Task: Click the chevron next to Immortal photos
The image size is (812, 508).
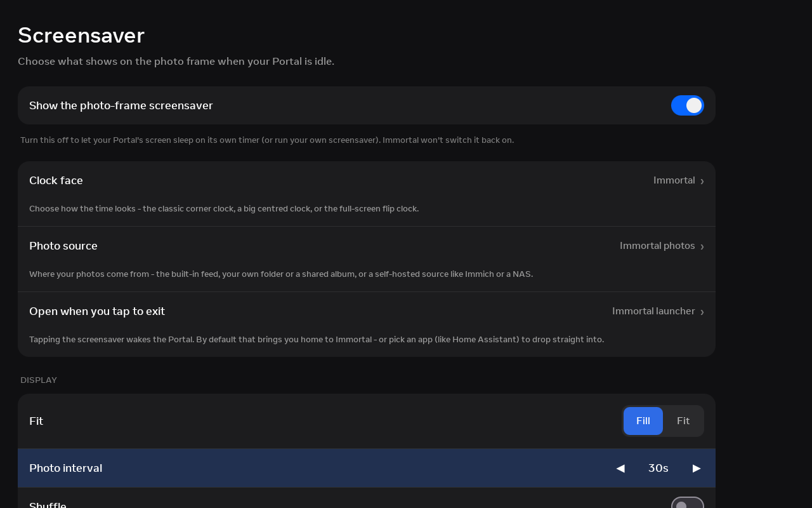Action: (x=702, y=246)
